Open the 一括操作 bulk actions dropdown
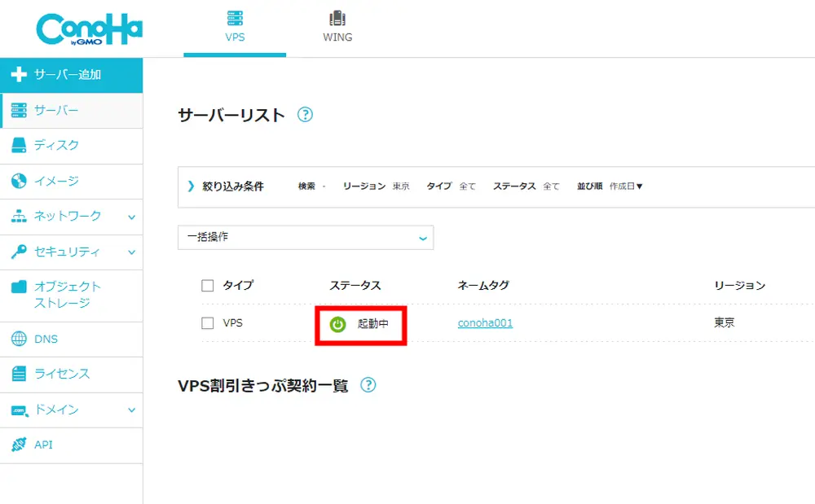Screen dimensions: 815x504 306,238
